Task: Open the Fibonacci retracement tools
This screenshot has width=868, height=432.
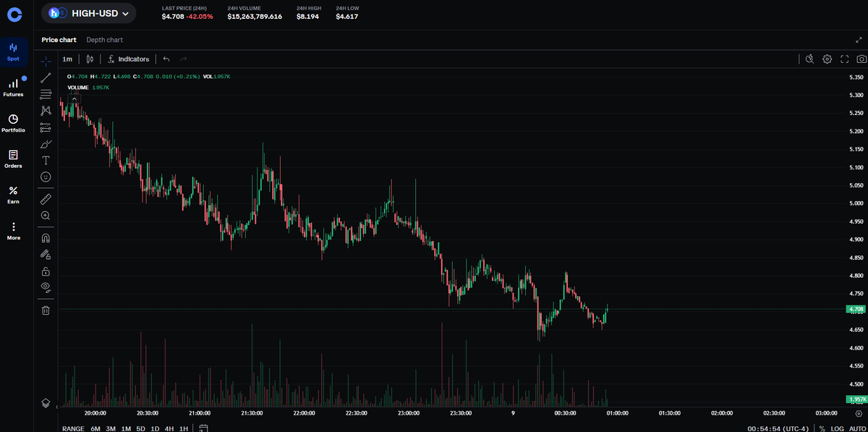Action: 46,94
